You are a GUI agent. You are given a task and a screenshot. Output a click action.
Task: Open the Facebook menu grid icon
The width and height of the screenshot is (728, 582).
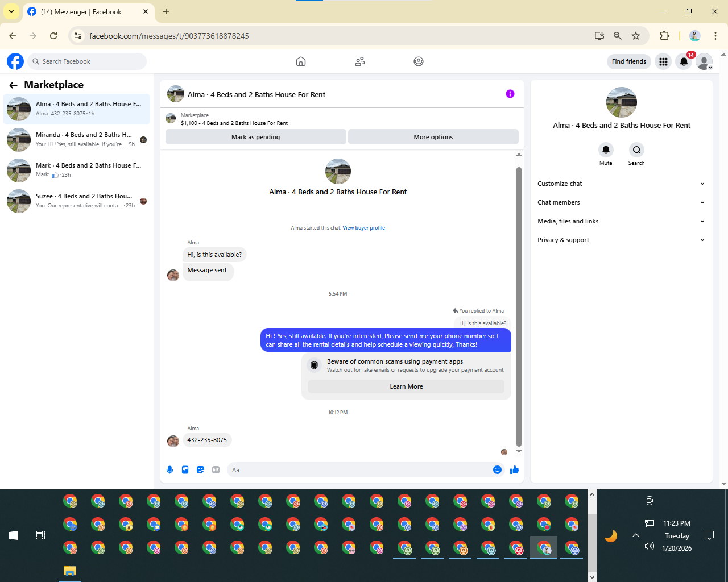coord(663,61)
